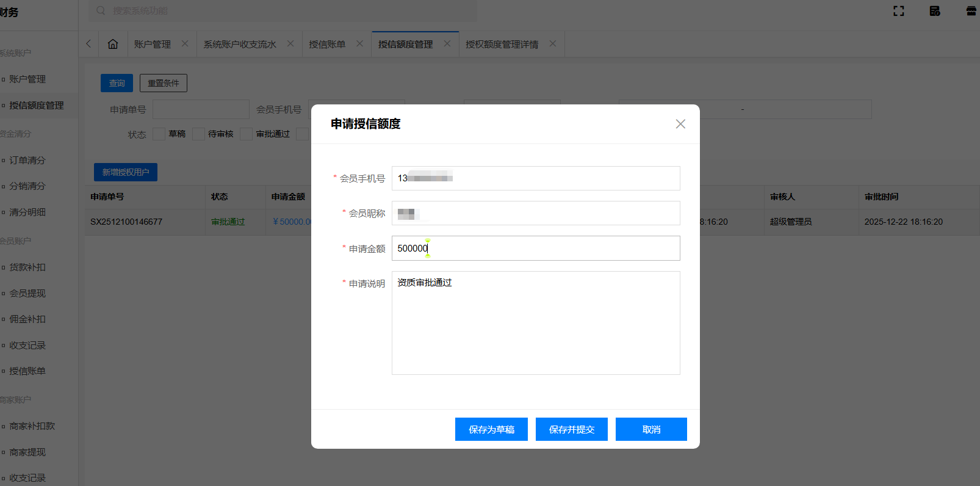Click the left chevron to scroll tabs back
The height and width of the screenshot is (486, 980).
click(x=88, y=43)
